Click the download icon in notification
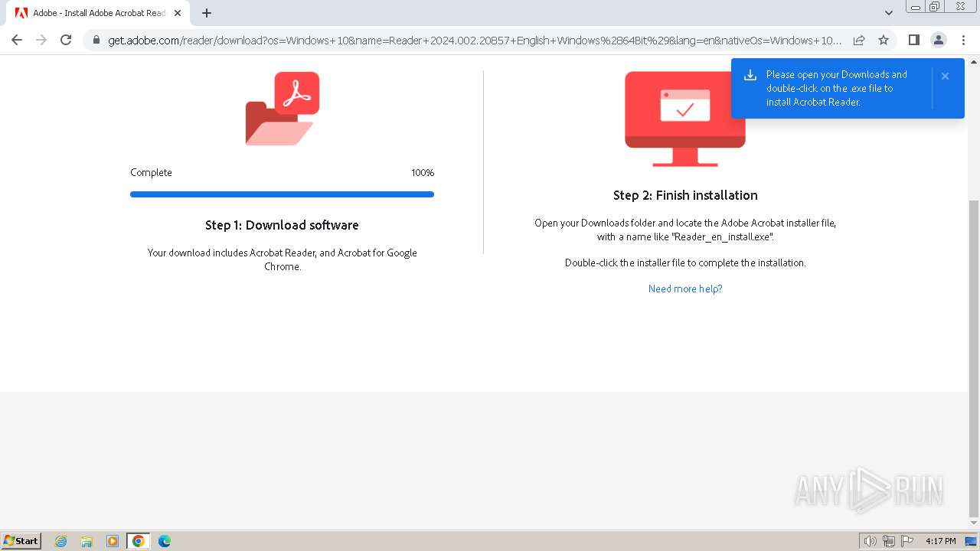Screen dimensions: 980x551 (x=750, y=75)
